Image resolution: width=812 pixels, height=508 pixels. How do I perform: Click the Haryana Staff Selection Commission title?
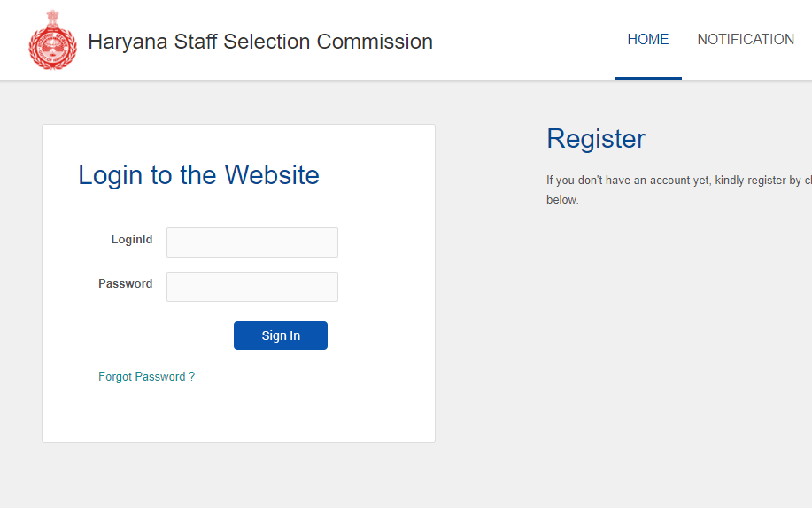(260, 42)
